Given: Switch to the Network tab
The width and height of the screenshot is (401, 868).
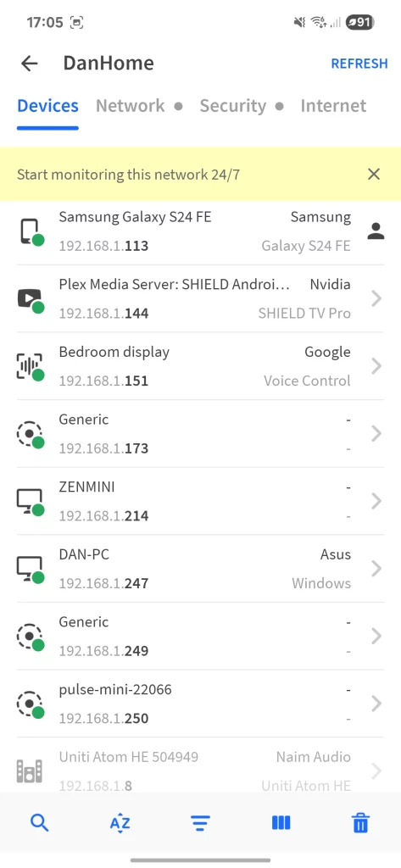Looking at the screenshot, I should click(131, 106).
